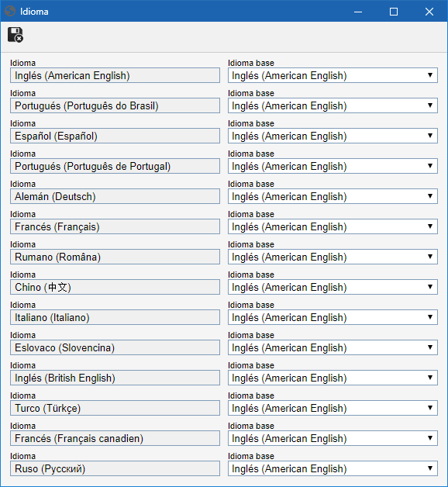Close the Idioma window
Screen dimensions: 448x487
(429, 12)
